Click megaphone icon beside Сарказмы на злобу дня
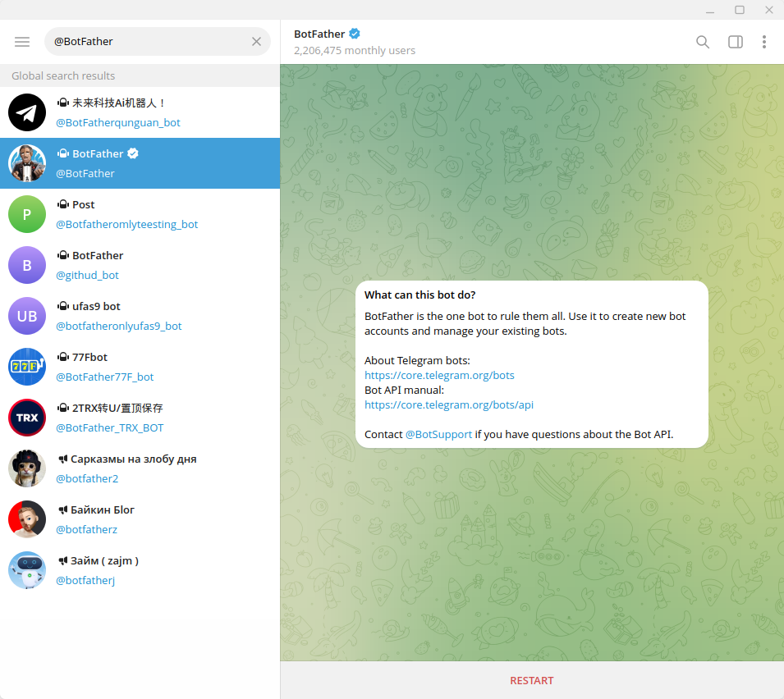Image resolution: width=784 pixels, height=699 pixels. pos(63,459)
